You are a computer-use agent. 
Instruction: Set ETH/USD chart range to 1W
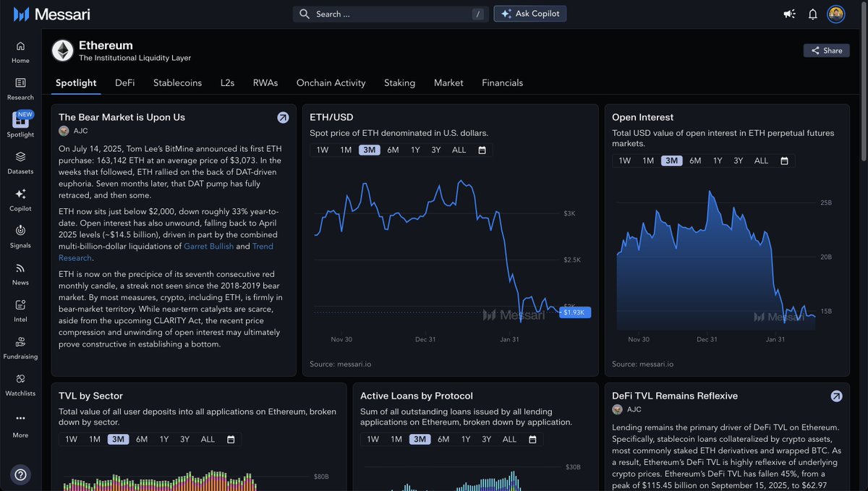(323, 150)
